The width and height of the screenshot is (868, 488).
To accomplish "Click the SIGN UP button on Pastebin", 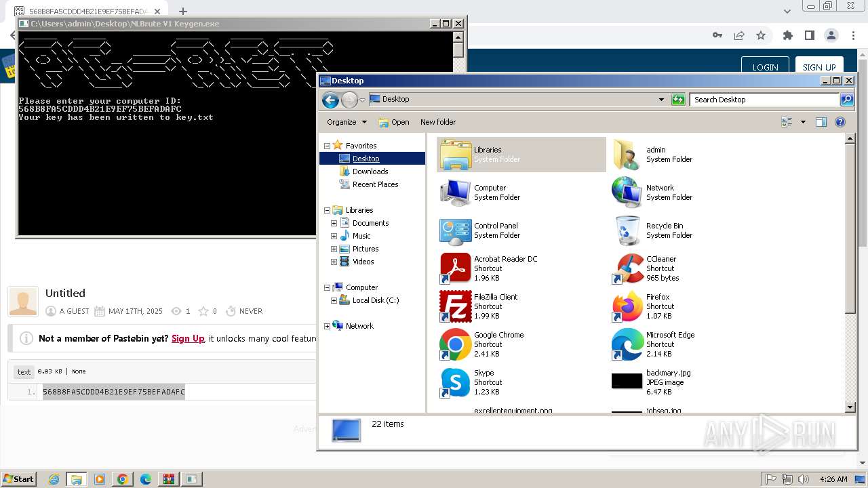I will (x=819, y=67).
